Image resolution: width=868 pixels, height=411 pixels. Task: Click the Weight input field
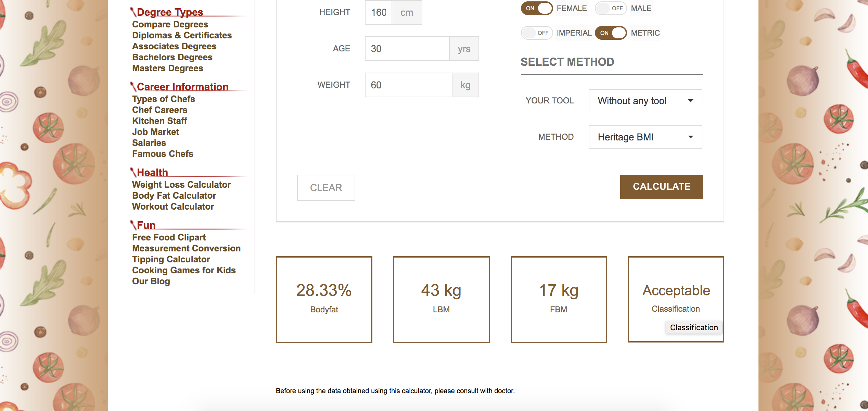408,85
